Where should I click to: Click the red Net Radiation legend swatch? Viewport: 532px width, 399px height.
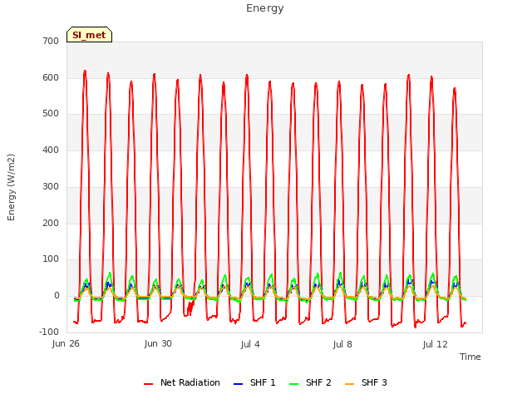[148, 384]
